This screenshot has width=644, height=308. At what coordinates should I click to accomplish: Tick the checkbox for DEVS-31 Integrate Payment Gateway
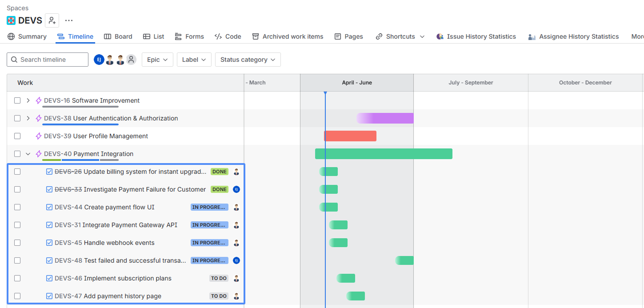pos(17,225)
